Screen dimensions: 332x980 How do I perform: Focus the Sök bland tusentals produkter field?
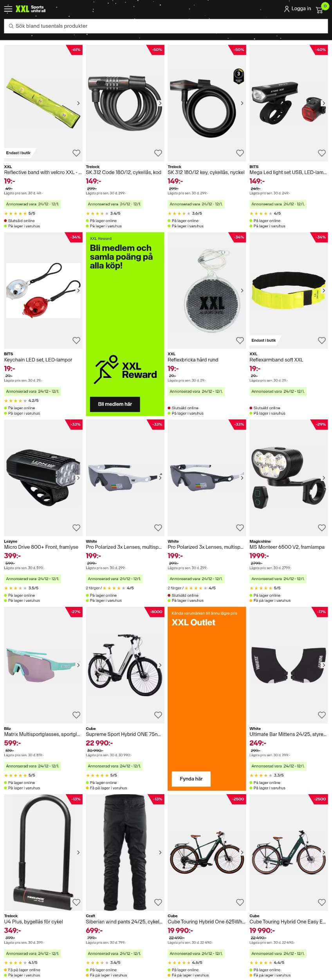(x=166, y=26)
